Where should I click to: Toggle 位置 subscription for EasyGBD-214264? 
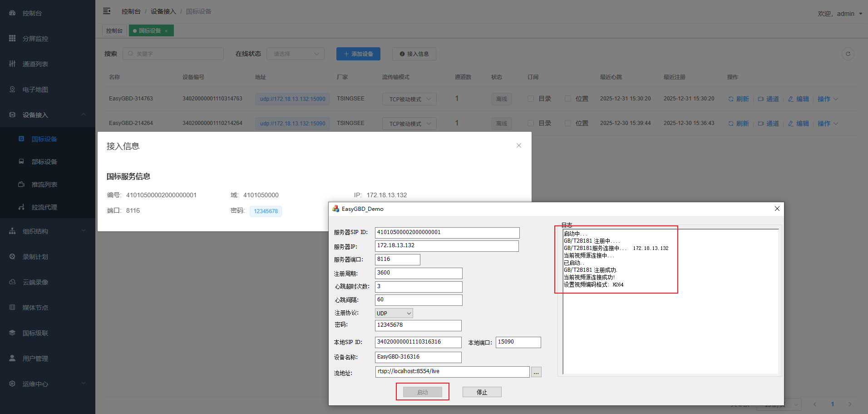click(x=567, y=123)
